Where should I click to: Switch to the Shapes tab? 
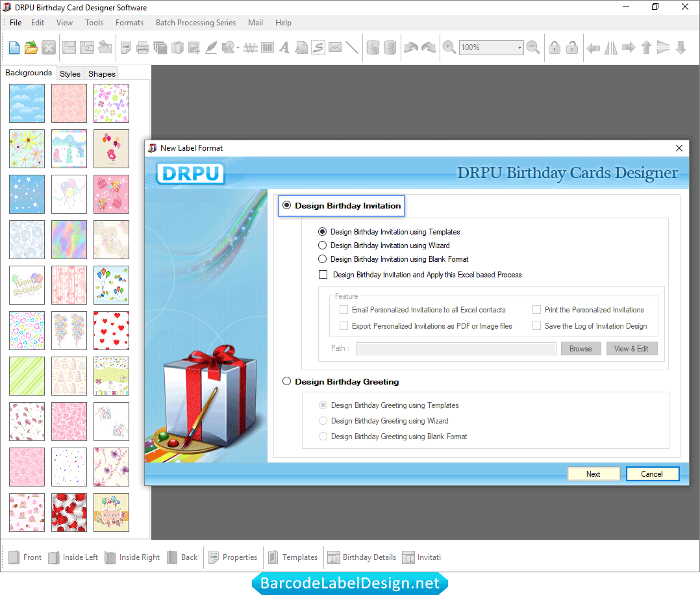pos(102,73)
